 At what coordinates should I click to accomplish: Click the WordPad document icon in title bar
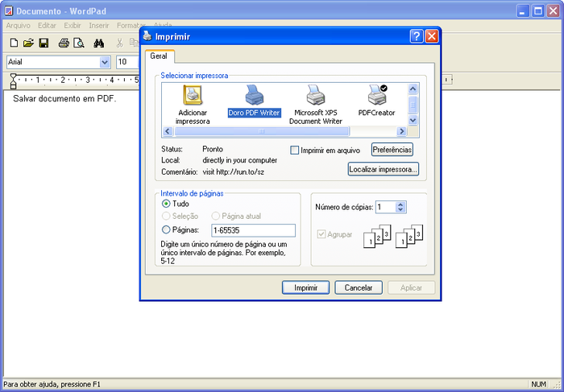(x=8, y=10)
